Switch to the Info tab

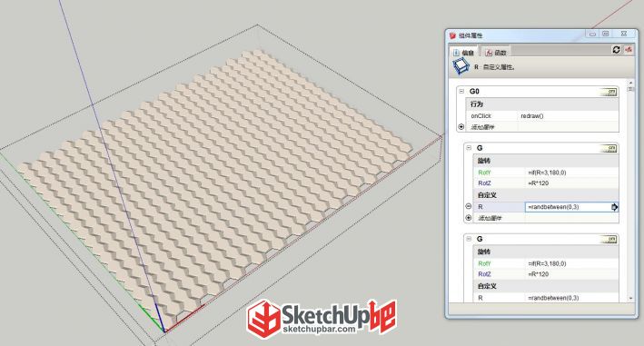[x=464, y=53]
